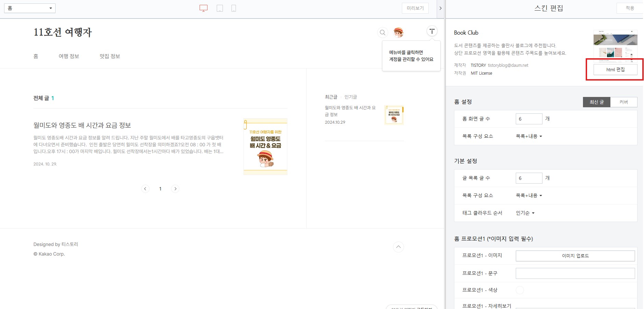
Task: Go to next page arrow in pagination
Action: pos(175,189)
